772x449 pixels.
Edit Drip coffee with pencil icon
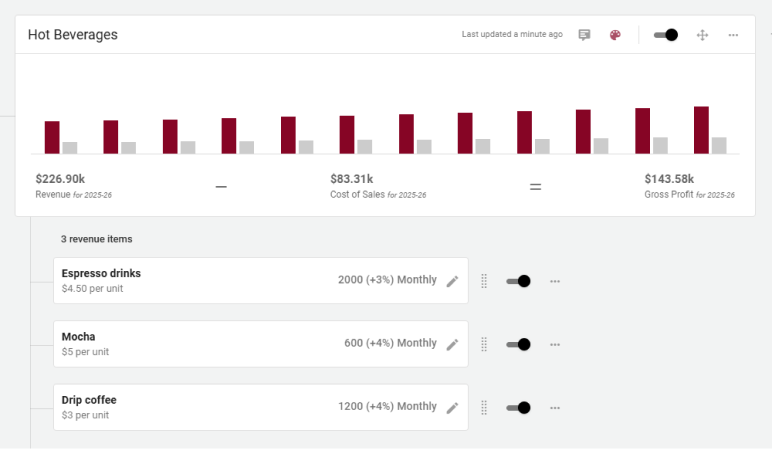[452, 408]
